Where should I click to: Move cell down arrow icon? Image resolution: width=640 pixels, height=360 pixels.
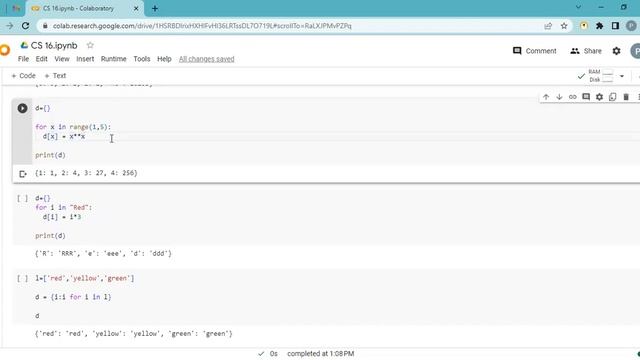[x=559, y=97]
